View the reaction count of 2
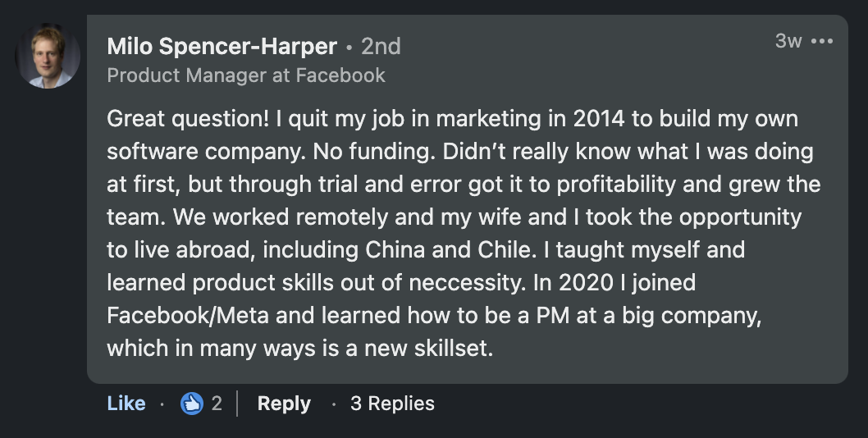Viewport: 868px width, 438px height. tap(217, 404)
